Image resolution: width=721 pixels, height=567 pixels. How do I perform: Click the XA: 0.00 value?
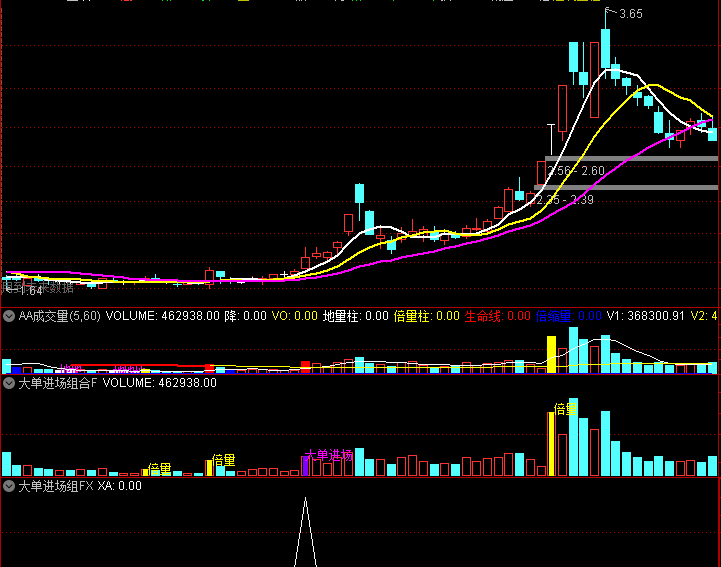pyautogui.click(x=120, y=486)
